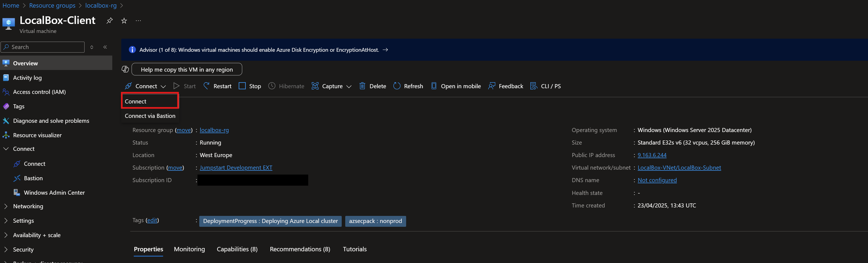Click the Restart icon in toolbar
Image resolution: width=868 pixels, height=263 pixels.
click(x=206, y=86)
